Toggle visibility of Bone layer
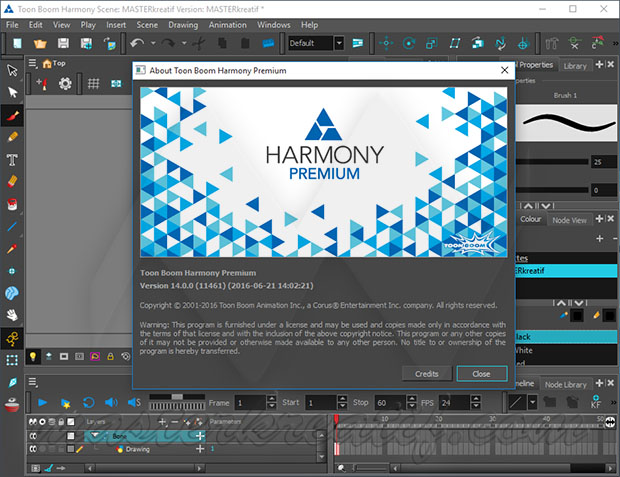Viewport: 620px width, 477px height. (33, 436)
